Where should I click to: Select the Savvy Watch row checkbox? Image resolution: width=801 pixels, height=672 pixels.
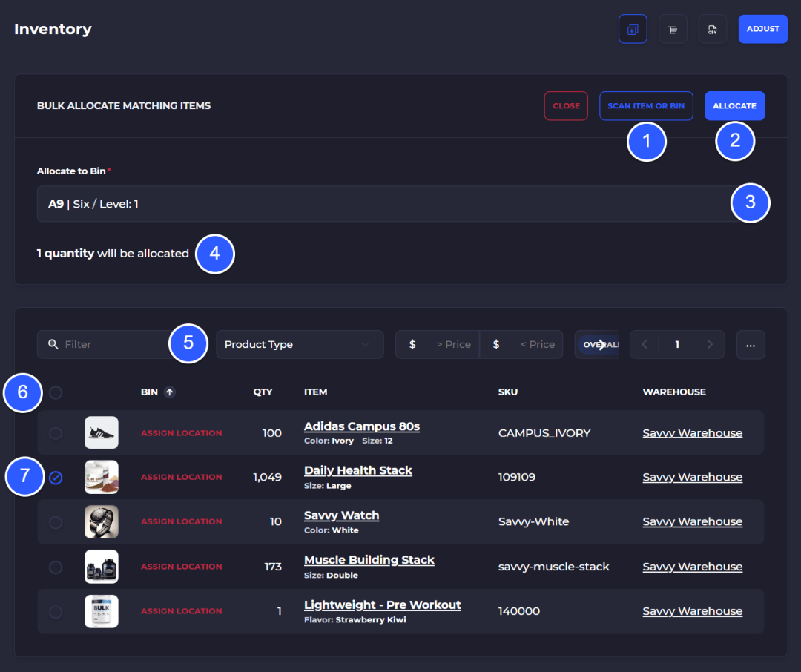(56, 522)
